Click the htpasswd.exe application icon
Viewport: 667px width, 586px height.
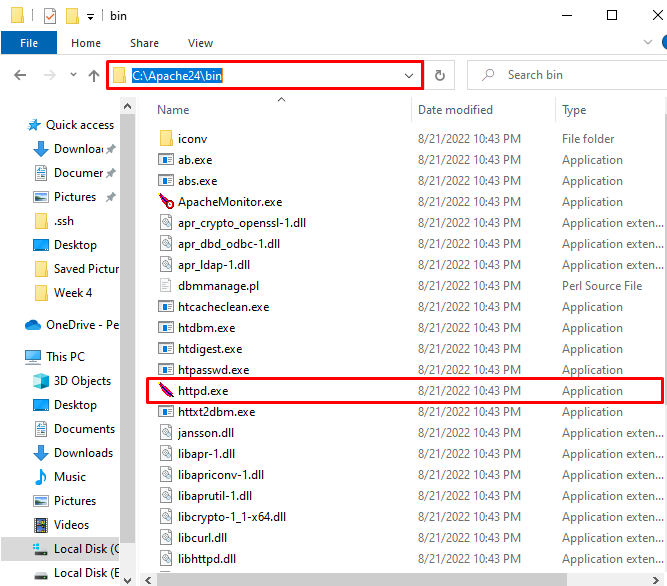(x=166, y=370)
